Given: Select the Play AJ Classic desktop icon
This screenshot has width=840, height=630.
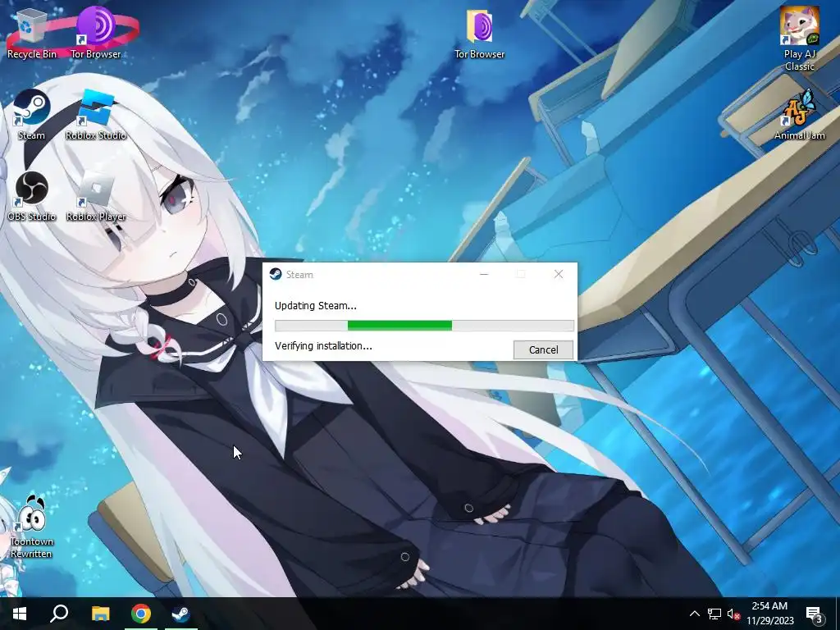Looking at the screenshot, I should click(799, 39).
